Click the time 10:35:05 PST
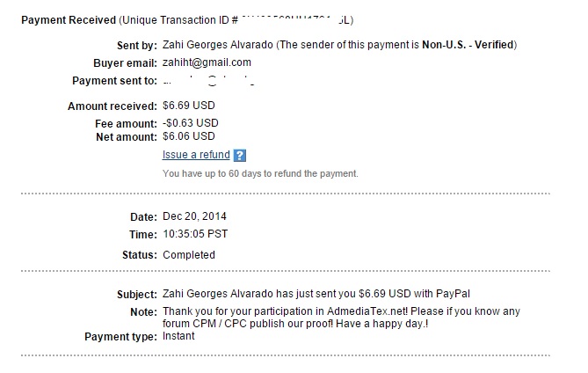 coord(195,234)
